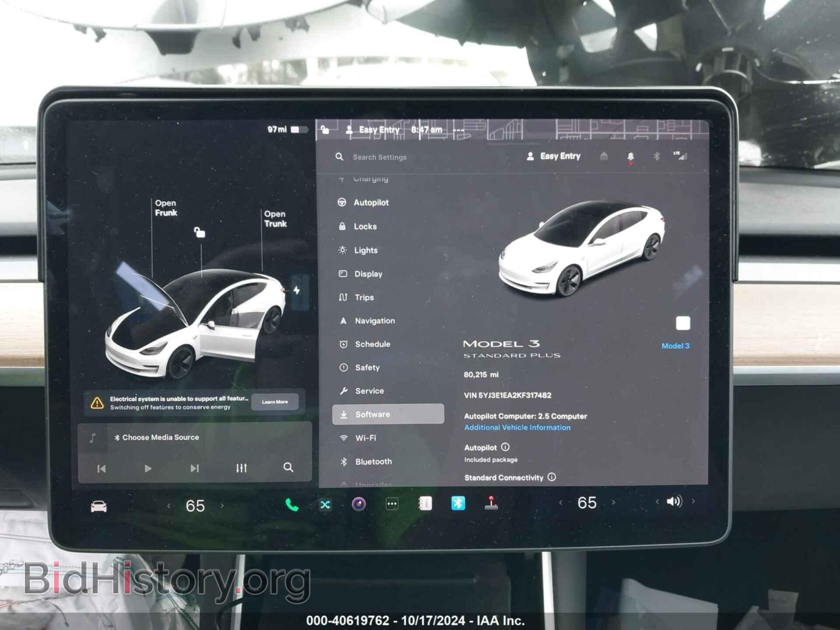Open Easy Entry profile in top status bar
The image size is (840, 630).
[x=372, y=130]
